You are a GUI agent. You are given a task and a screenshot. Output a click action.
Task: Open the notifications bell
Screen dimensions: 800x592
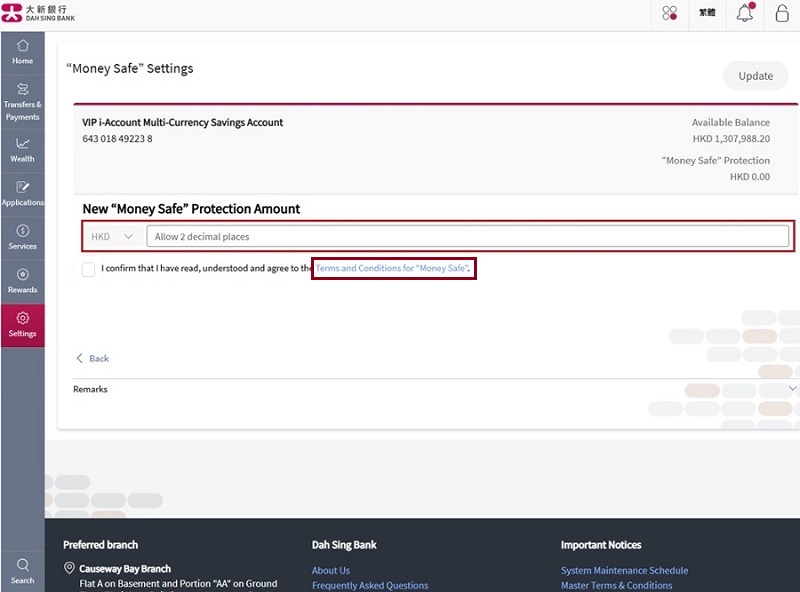point(745,14)
